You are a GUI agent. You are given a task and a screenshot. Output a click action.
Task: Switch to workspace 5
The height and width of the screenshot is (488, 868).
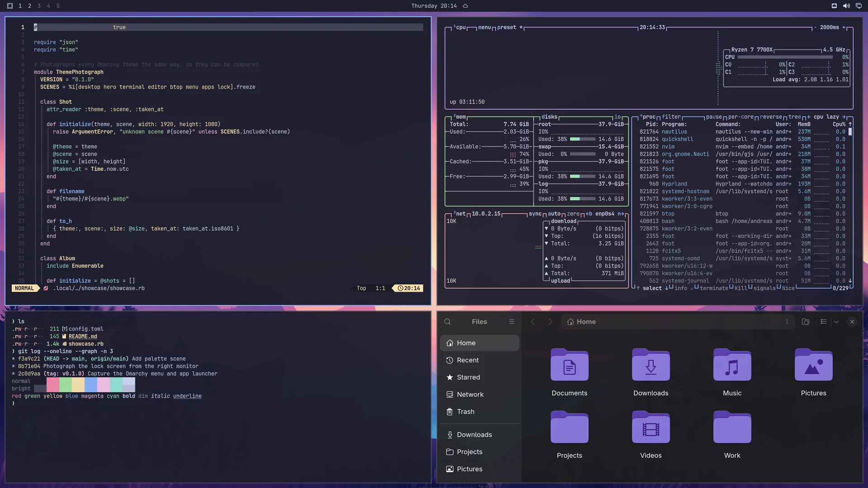pos(58,6)
